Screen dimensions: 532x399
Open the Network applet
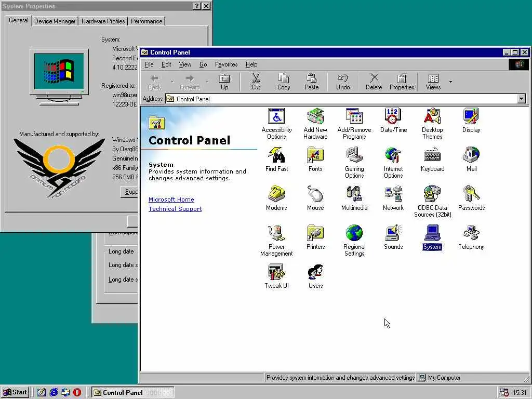pos(393,198)
